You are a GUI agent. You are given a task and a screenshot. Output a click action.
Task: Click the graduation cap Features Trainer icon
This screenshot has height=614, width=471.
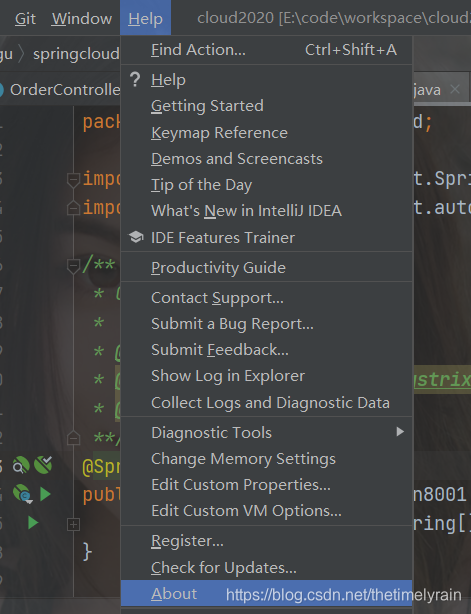click(136, 237)
